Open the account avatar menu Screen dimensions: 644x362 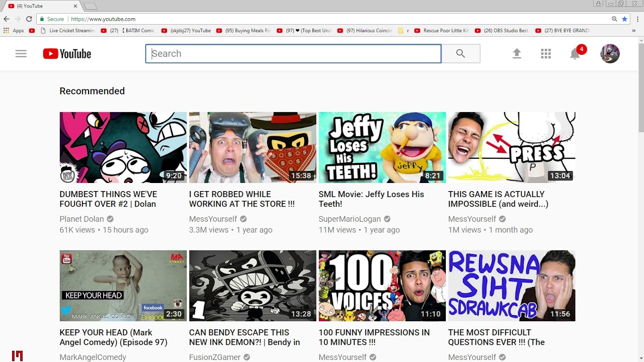[x=610, y=54]
